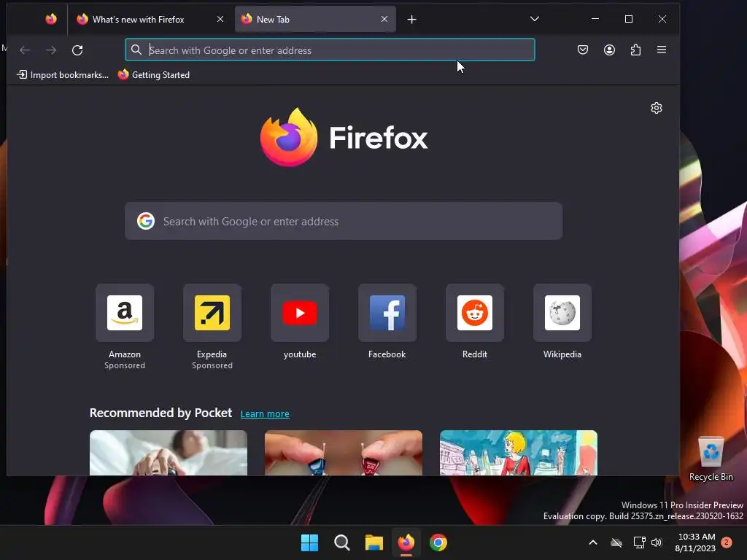Go forward one page
This screenshot has width=747, height=560.
(51, 50)
